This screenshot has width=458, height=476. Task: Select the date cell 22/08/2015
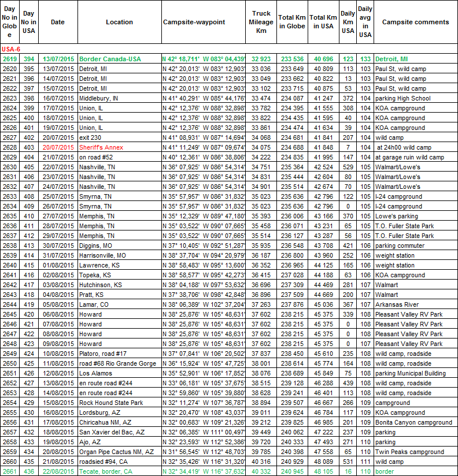point(58,471)
